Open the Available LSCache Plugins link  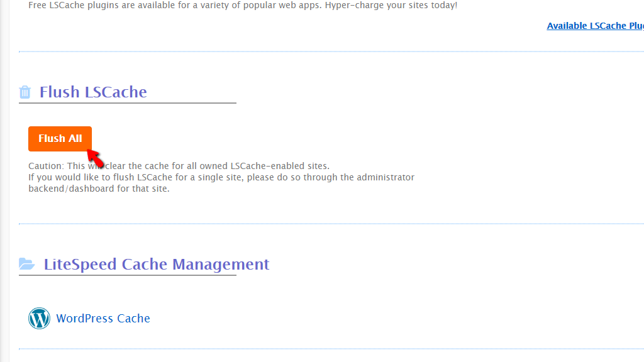(x=595, y=26)
